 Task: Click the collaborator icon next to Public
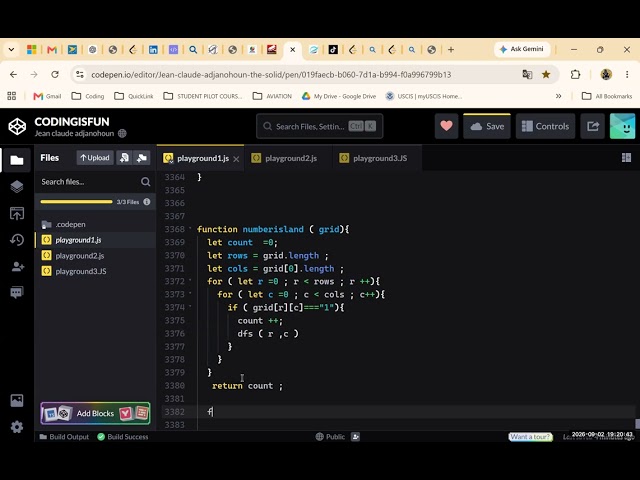pos(356,437)
